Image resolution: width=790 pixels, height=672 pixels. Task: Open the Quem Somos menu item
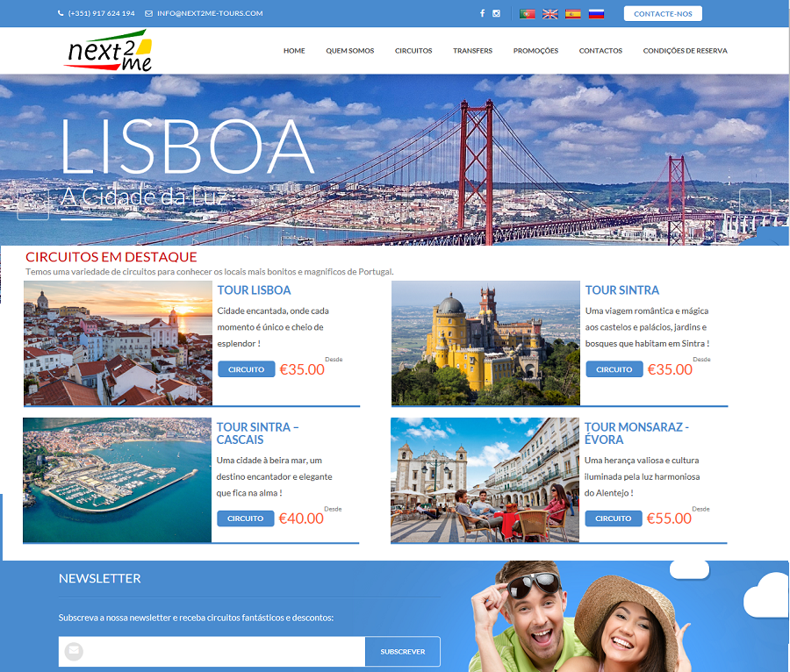point(349,51)
